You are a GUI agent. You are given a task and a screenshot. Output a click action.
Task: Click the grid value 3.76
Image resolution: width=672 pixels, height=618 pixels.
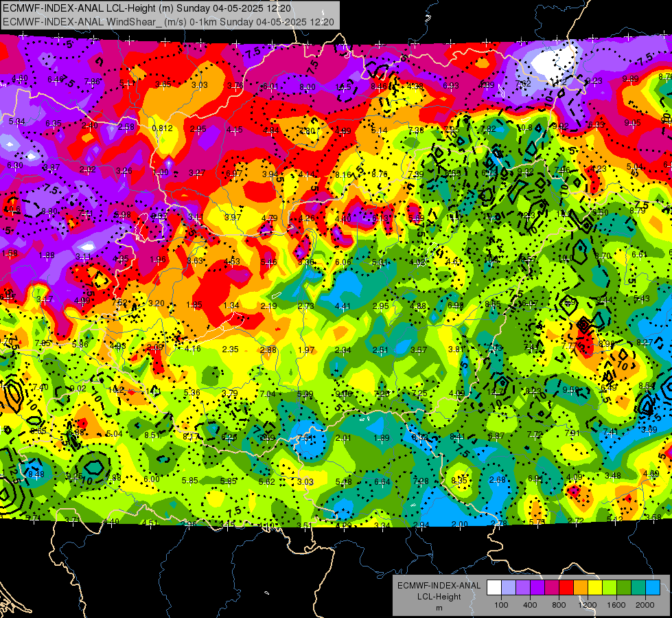(x=235, y=85)
